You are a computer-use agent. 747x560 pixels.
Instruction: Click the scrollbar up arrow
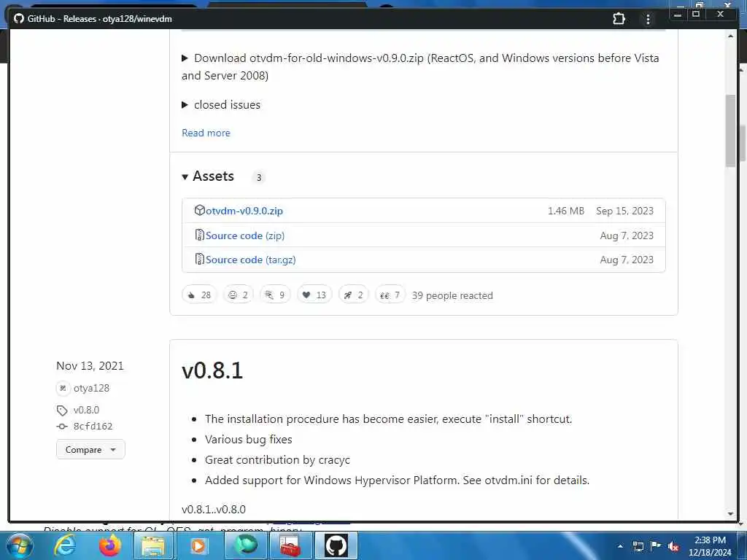point(730,36)
